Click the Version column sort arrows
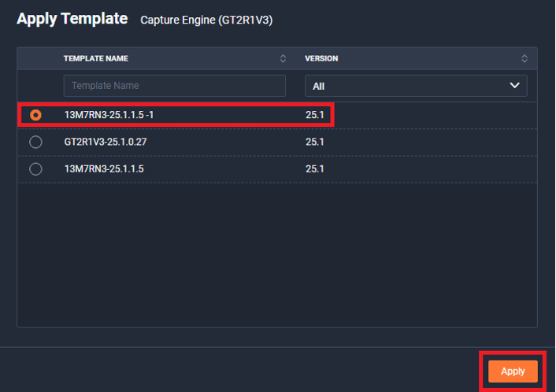Image resolution: width=556 pixels, height=392 pixels. [x=524, y=58]
